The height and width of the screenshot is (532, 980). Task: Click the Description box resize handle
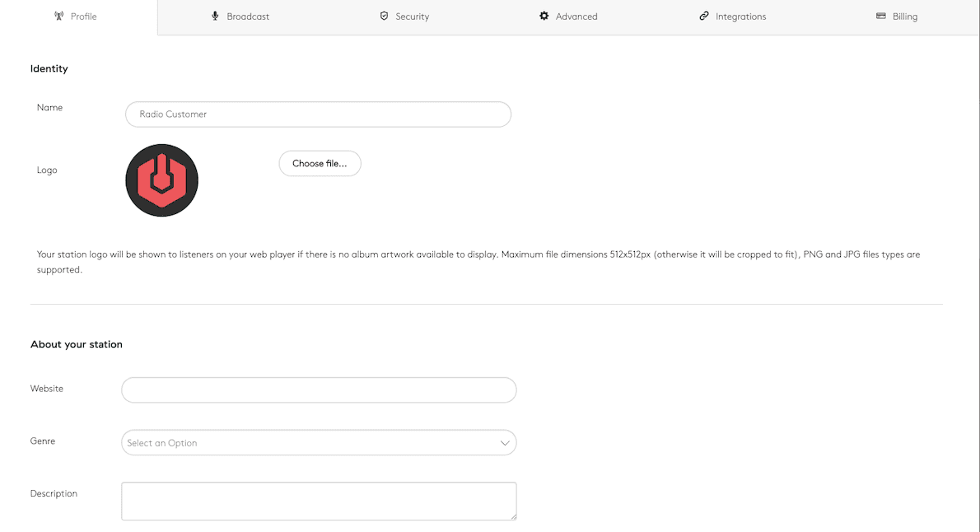[x=513, y=516]
